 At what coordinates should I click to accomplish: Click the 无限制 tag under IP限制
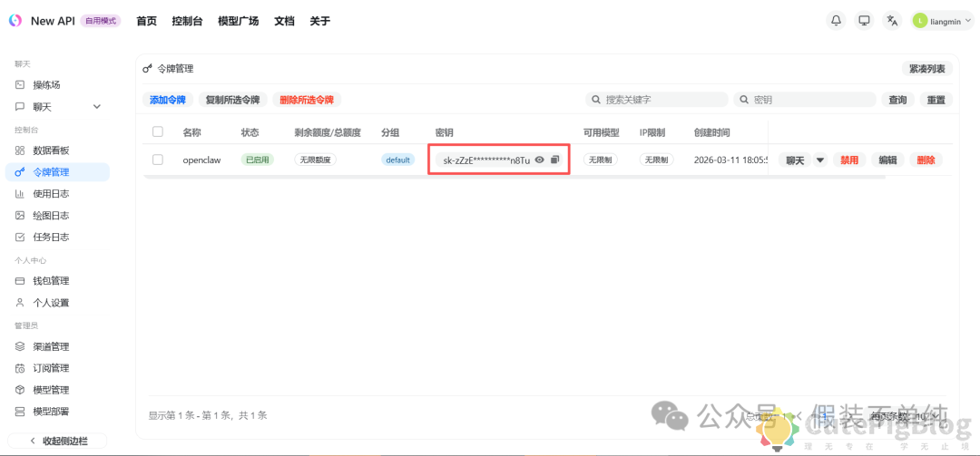(657, 160)
